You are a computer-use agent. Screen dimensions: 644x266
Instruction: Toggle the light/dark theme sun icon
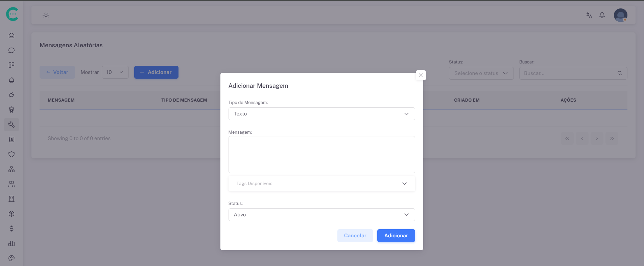coord(46,15)
